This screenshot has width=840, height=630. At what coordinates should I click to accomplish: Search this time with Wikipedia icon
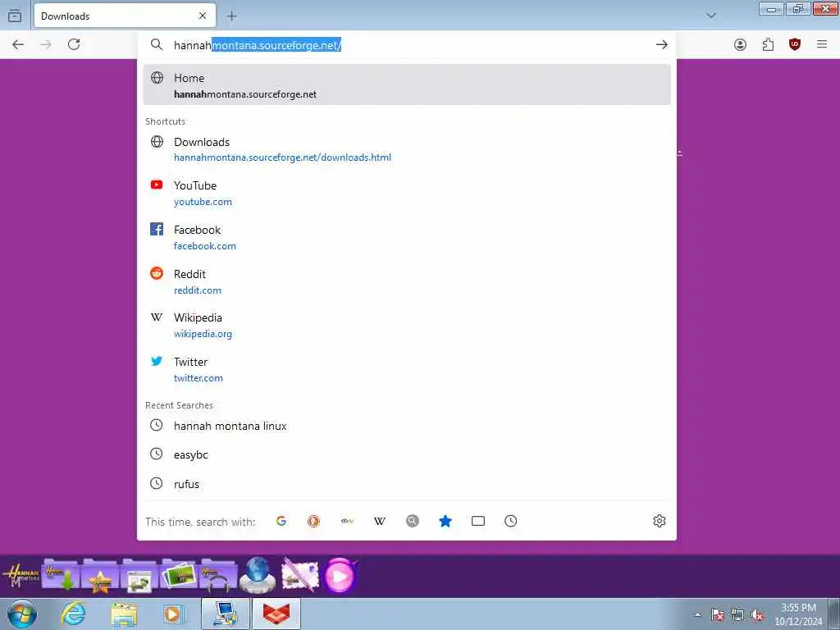[x=380, y=521]
